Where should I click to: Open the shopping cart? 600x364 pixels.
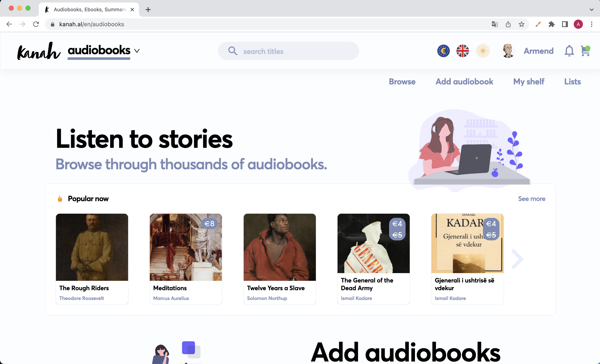click(585, 51)
